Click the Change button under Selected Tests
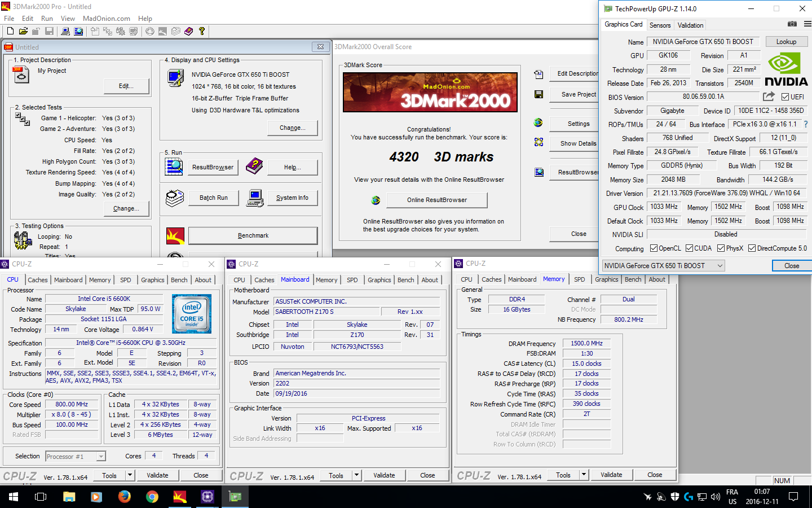The height and width of the screenshot is (508, 812). (126, 208)
